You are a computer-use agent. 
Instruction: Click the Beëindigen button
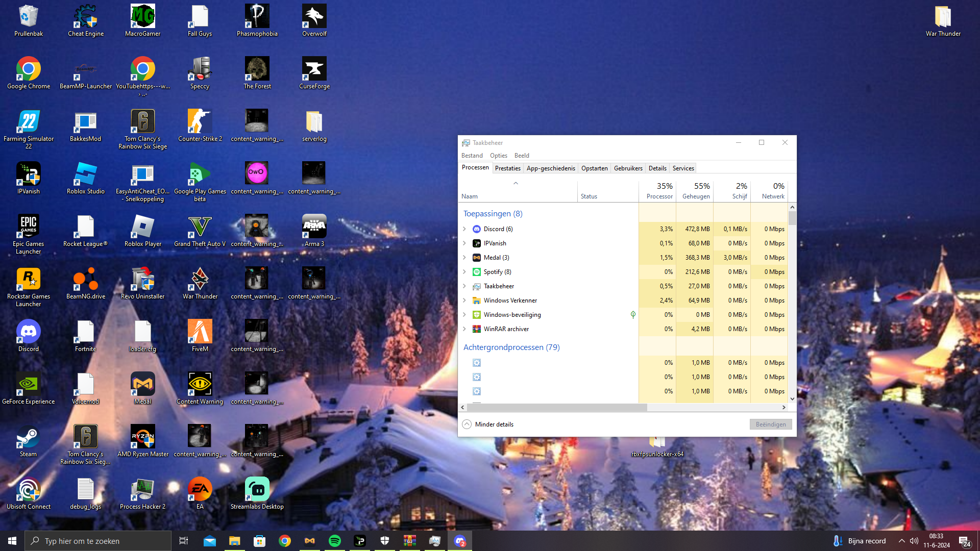[x=770, y=424]
